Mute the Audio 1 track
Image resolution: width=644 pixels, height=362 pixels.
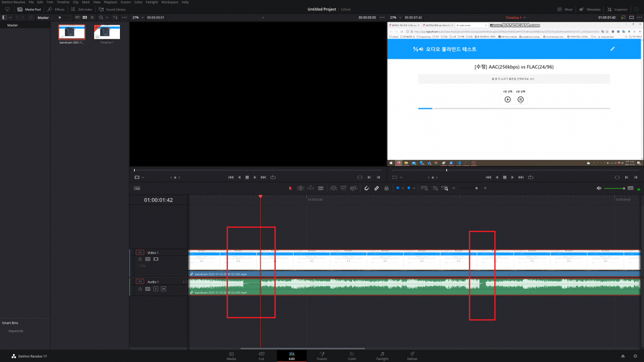click(163, 289)
